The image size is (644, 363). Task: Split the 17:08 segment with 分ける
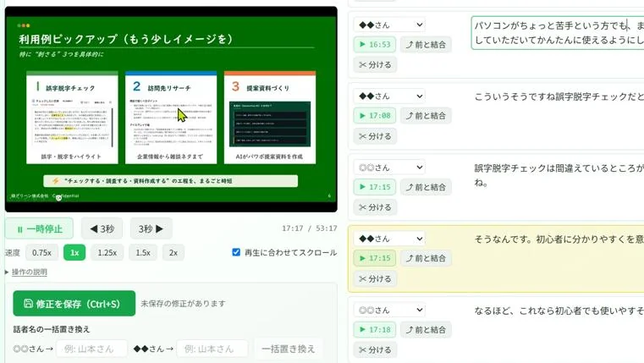click(375, 136)
